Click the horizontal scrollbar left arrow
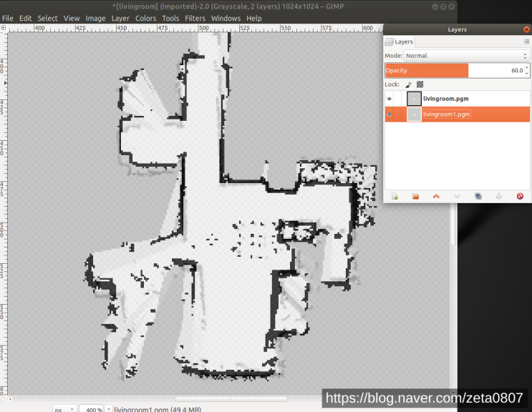 pos(10,399)
